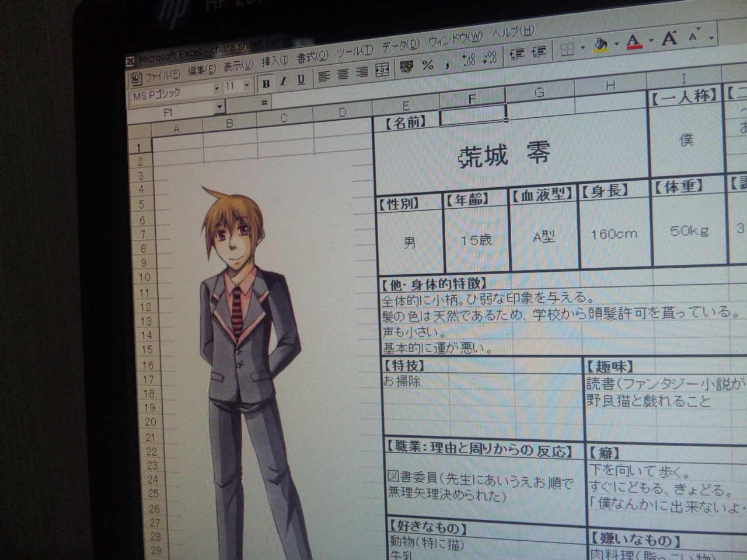
Task: Select column H header
Action: pos(610,86)
